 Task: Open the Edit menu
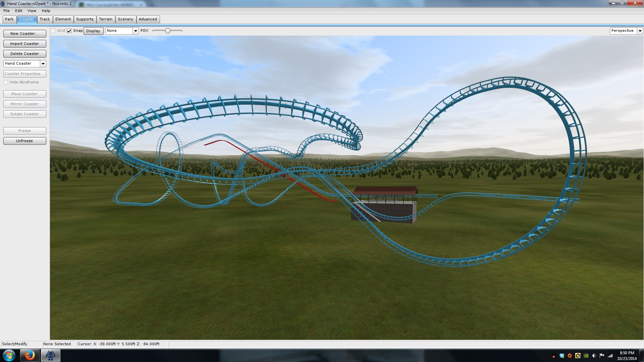tap(18, 11)
